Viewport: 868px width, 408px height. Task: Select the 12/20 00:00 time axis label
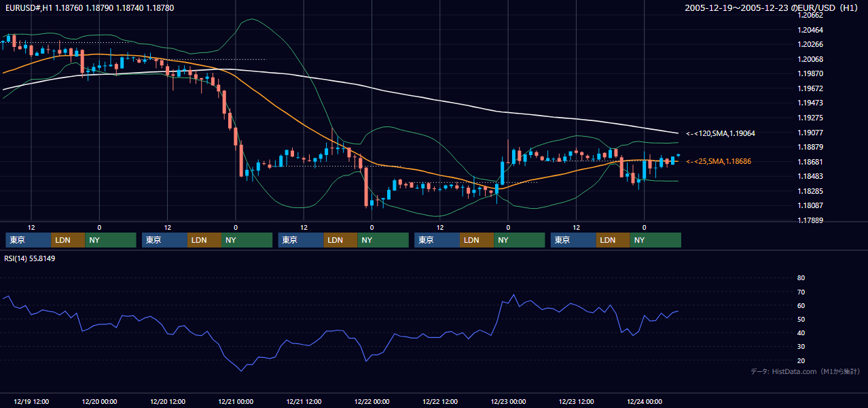tap(99, 401)
